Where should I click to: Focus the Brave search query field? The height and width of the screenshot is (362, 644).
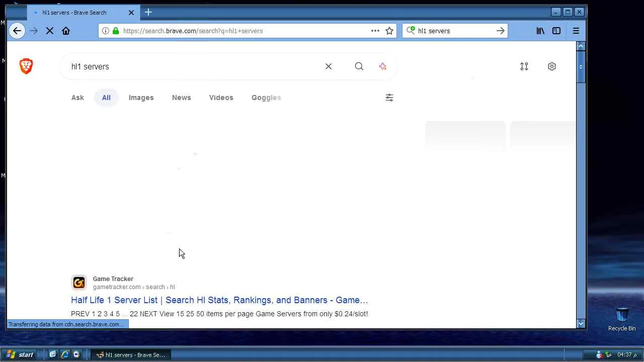coord(194,66)
